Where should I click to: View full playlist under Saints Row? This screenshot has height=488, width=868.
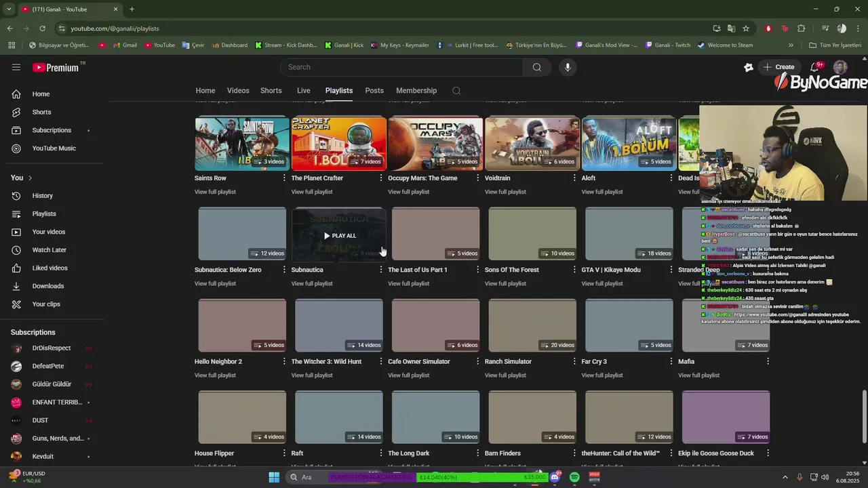(x=215, y=192)
